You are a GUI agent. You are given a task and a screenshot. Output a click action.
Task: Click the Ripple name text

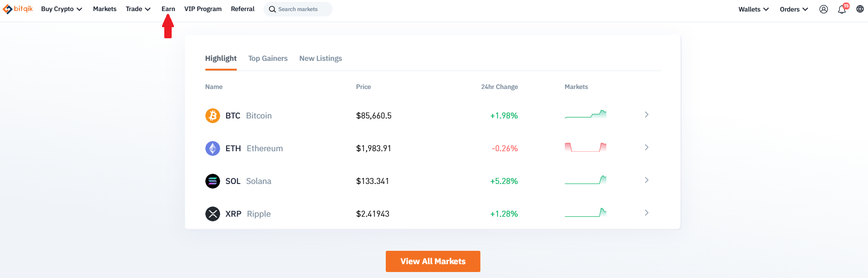(x=259, y=214)
